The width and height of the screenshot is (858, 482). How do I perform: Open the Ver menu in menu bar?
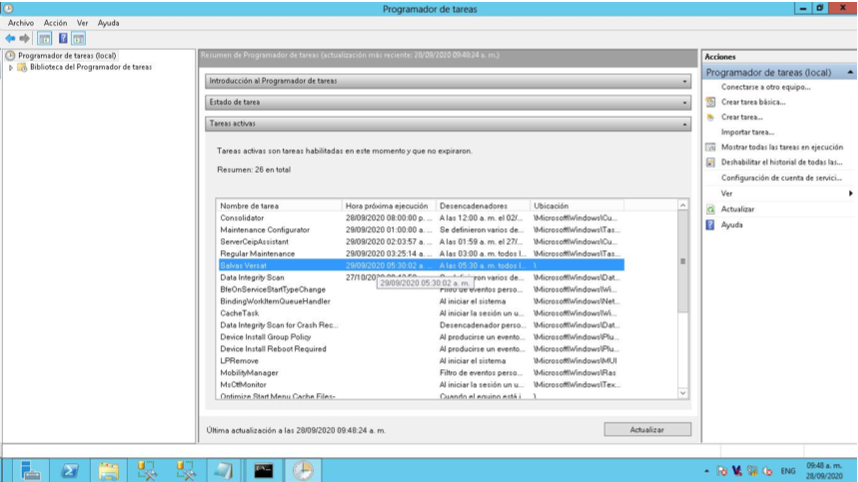pos(82,23)
